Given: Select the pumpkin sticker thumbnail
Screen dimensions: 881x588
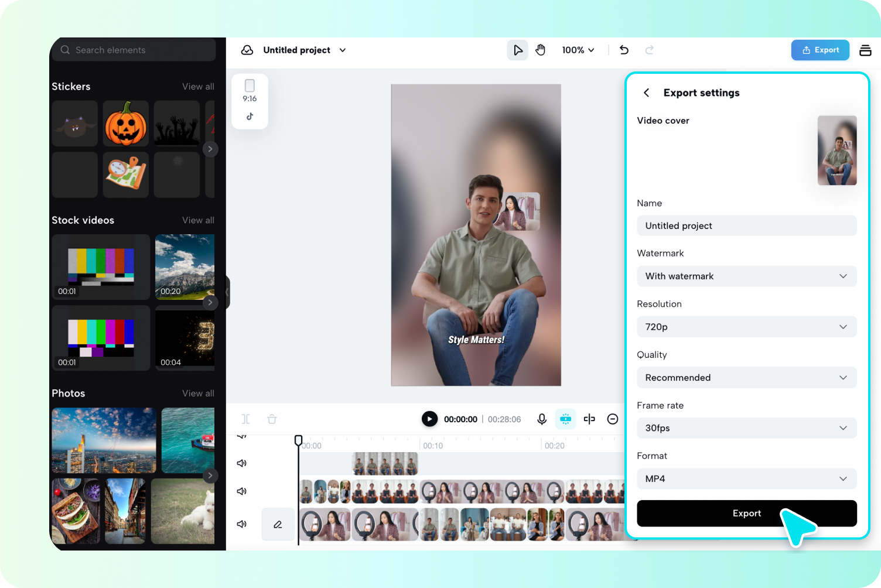Looking at the screenshot, I should tap(125, 123).
